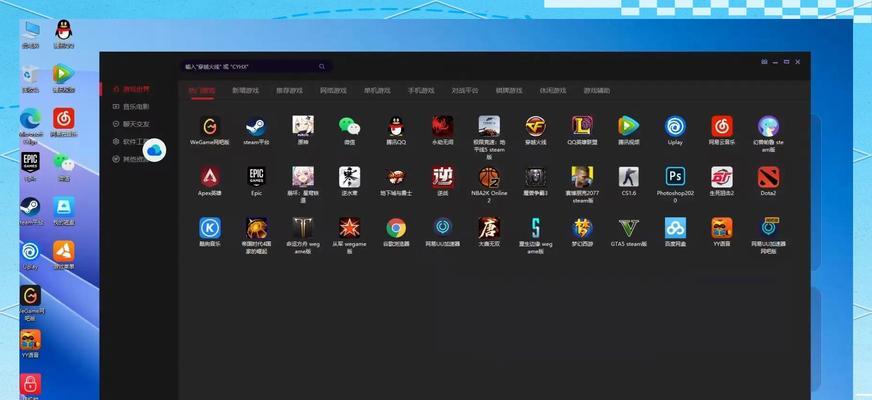Viewport: 872px width, 400px height.
Task: Open the 网易UU加速器 网吧版 icon
Action: (769, 228)
